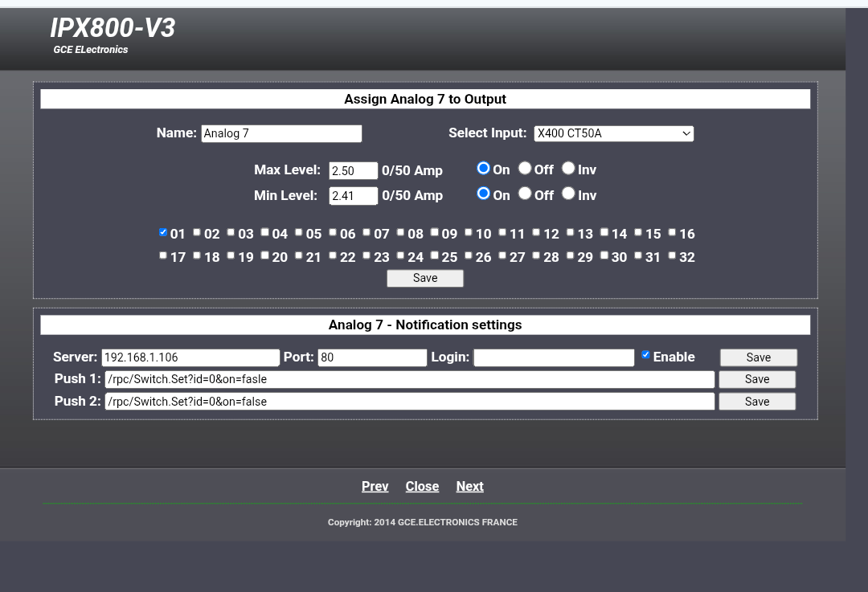868x592 pixels.
Task: Check output 21 checkbox
Action: tap(298, 255)
